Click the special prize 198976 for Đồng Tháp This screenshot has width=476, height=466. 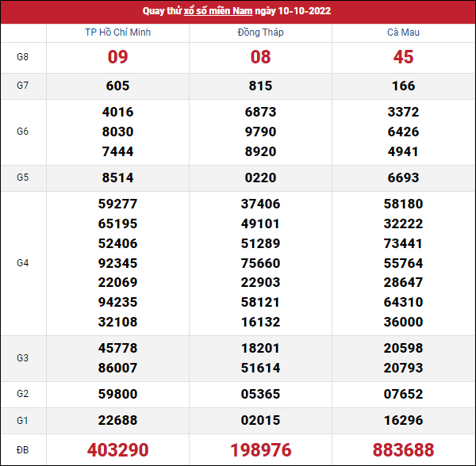[260, 449]
